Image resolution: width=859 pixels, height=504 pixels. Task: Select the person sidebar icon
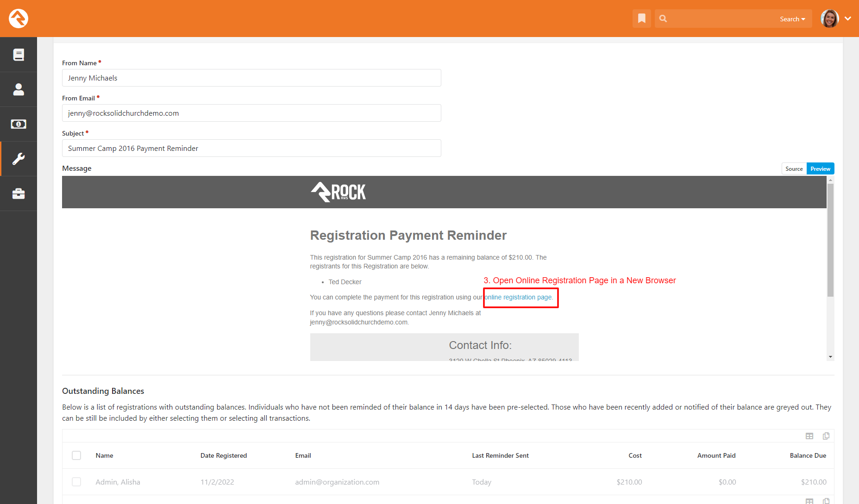(x=19, y=89)
